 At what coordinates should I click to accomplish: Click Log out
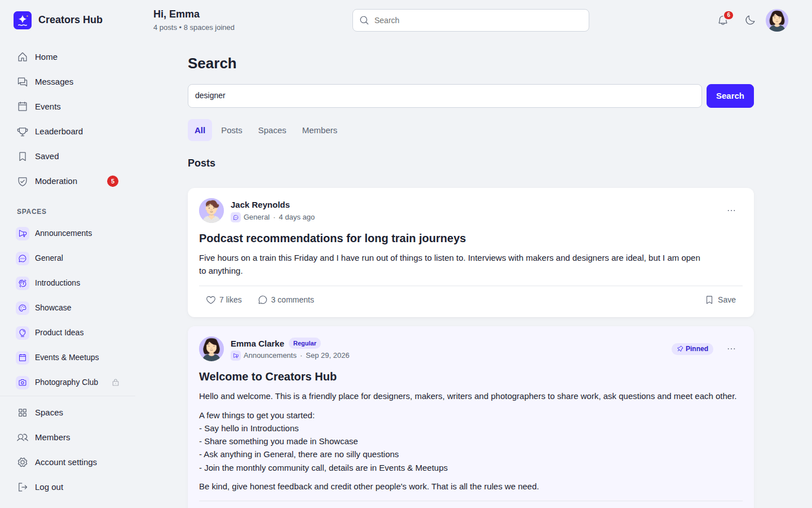pyautogui.click(x=68, y=487)
